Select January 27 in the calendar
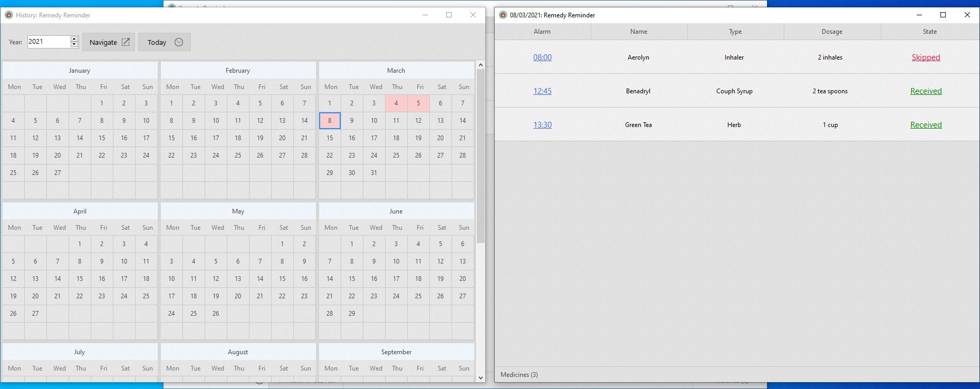Screen dimensions: 980x389 click(x=57, y=173)
